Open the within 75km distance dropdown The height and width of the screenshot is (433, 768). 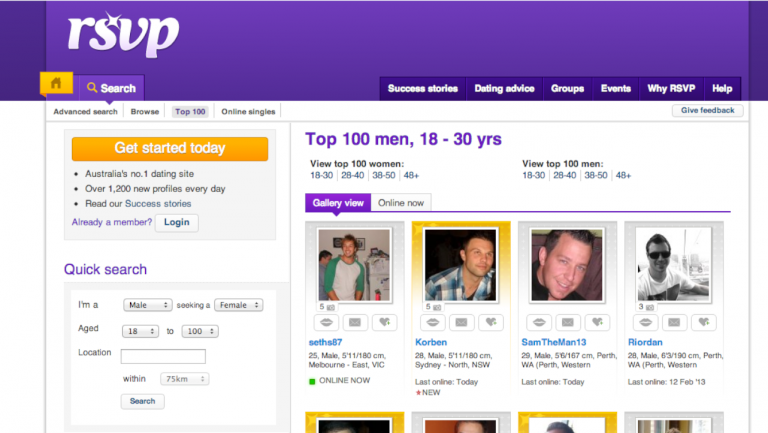(185, 379)
